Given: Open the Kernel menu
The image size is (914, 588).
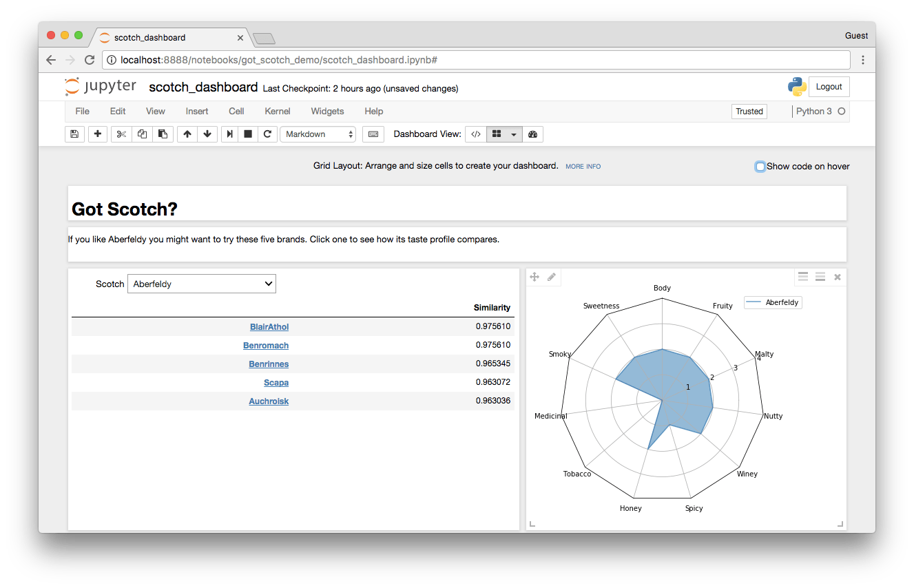Looking at the screenshot, I should click(277, 111).
